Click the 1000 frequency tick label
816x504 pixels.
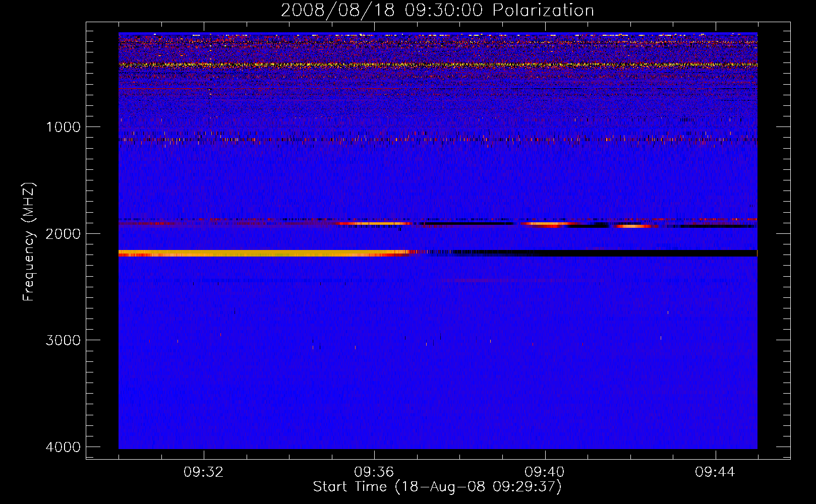(63, 127)
